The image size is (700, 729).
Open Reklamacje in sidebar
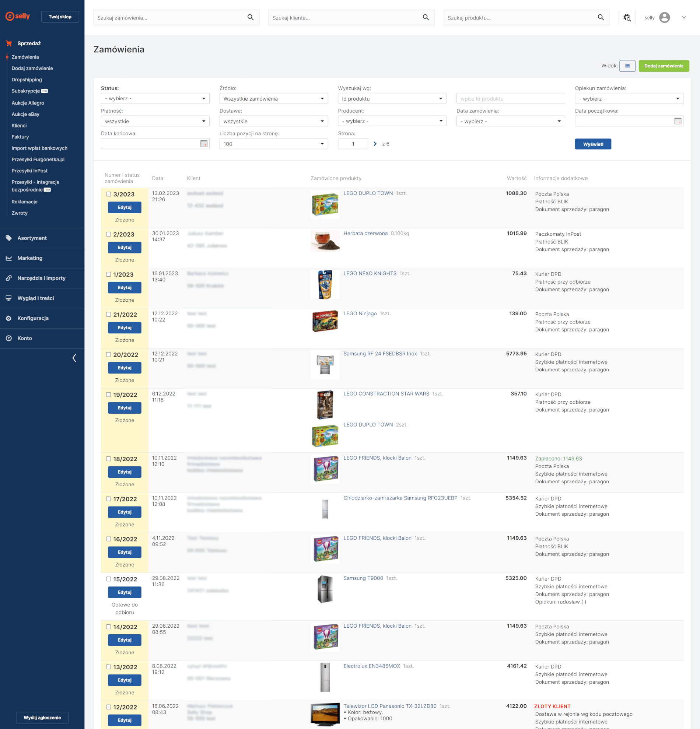click(x=25, y=202)
